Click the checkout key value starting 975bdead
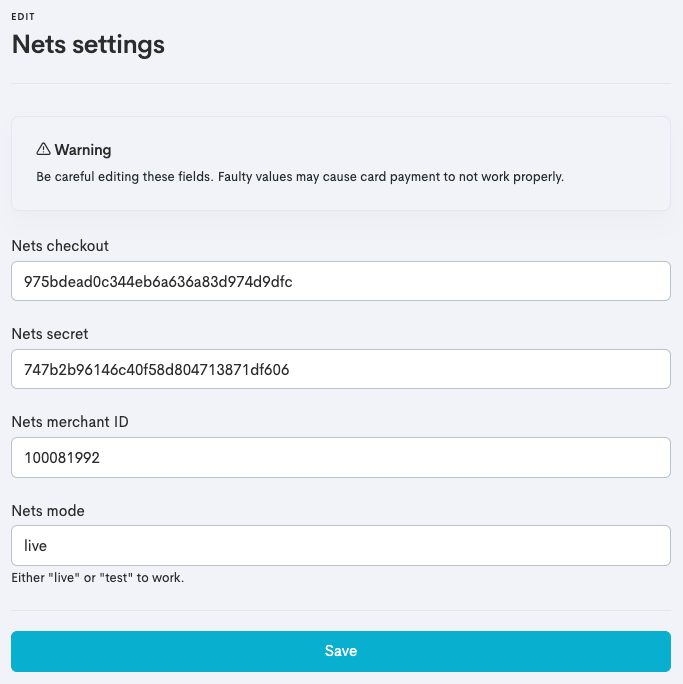 (158, 282)
